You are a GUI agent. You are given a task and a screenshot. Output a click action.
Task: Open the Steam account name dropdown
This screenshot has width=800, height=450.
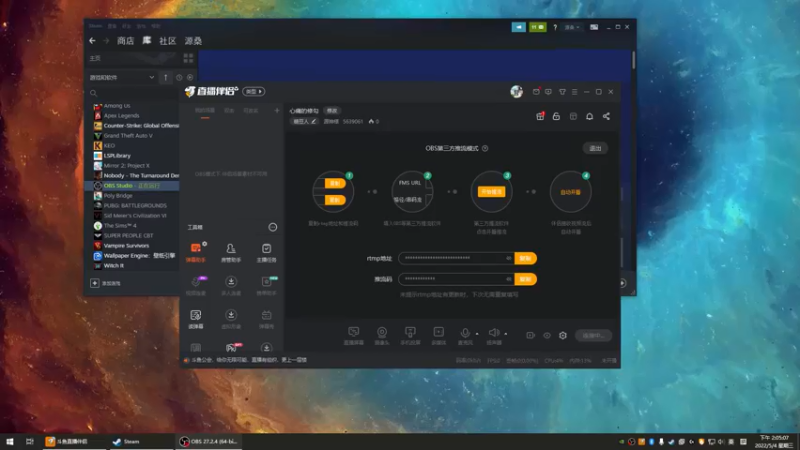click(x=571, y=27)
